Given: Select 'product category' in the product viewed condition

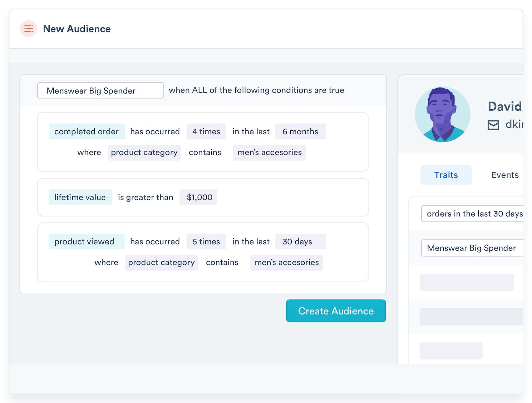Looking at the screenshot, I should (161, 263).
